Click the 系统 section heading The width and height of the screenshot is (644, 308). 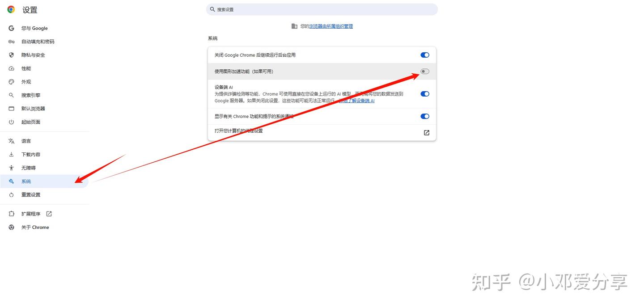tap(213, 38)
